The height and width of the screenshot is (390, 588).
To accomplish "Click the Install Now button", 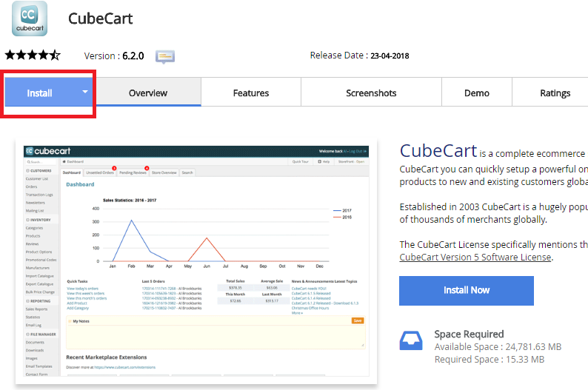I will (x=466, y=290).
